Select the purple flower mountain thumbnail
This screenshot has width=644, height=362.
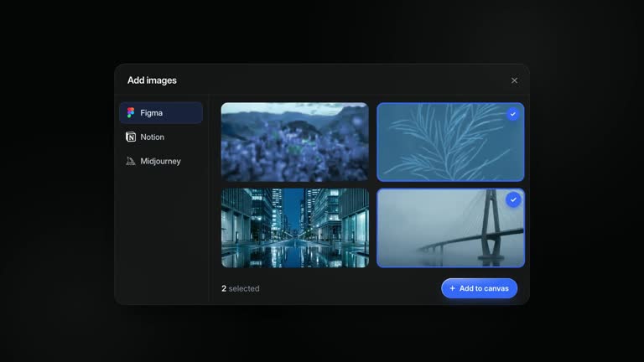click(295, 142)
